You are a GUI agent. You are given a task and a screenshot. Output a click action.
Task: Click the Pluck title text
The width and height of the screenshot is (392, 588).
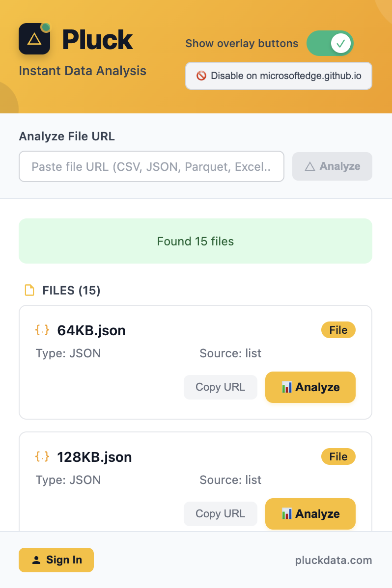click(97, 39)
